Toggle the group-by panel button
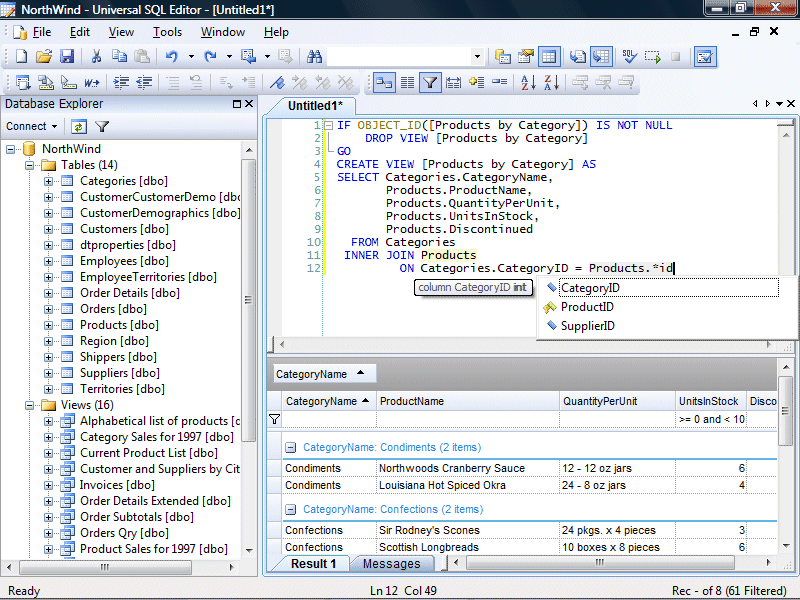Screen dimensions: 800x600 click(x=384, y=82)
